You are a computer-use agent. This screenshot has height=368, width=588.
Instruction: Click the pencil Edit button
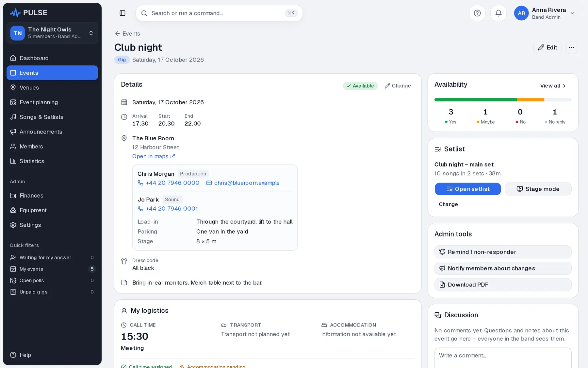[547, 47]
